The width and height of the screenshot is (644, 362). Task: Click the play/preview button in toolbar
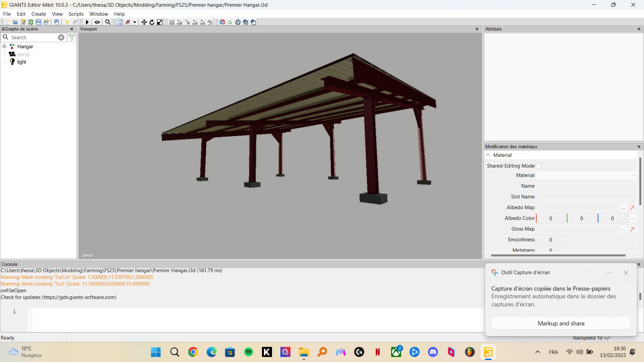87,22
